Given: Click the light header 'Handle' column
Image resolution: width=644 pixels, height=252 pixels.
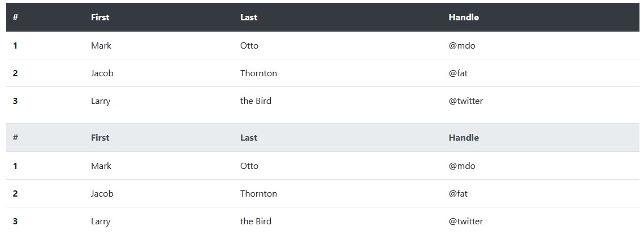Looking at the screenshot, I should (x=464, y=137).
